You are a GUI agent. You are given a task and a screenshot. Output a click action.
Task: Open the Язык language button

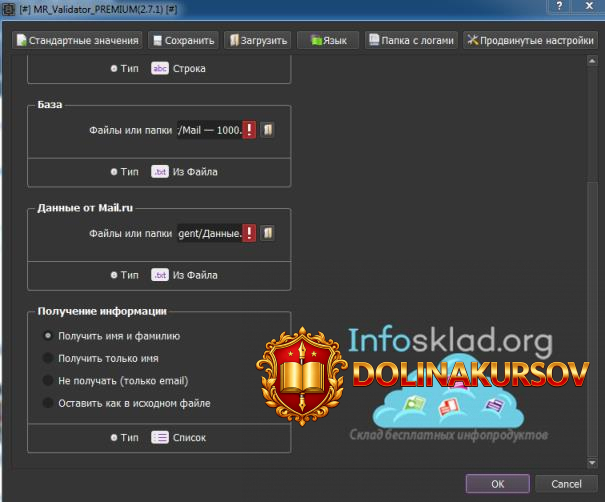pyautogui.click(x=328, y=40)
